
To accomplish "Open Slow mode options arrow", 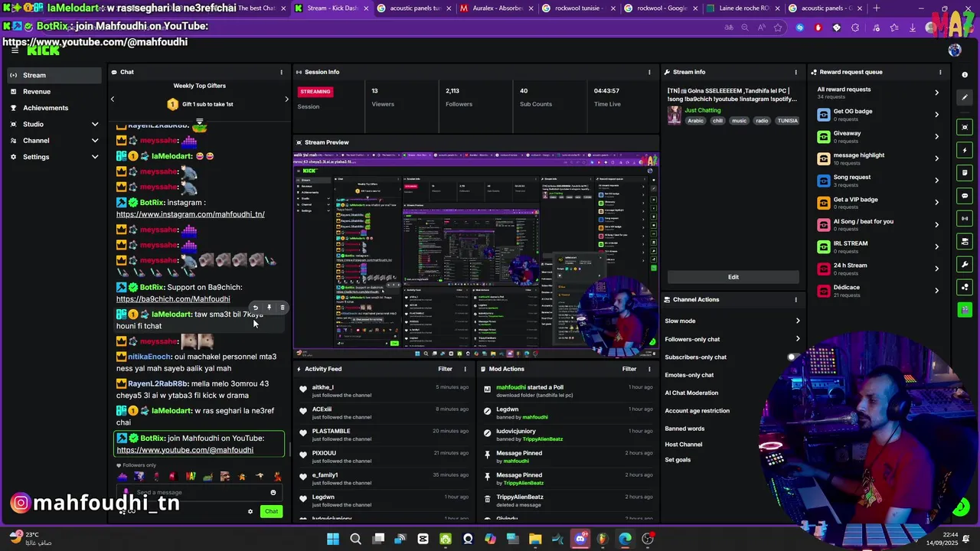I will 798,321.
